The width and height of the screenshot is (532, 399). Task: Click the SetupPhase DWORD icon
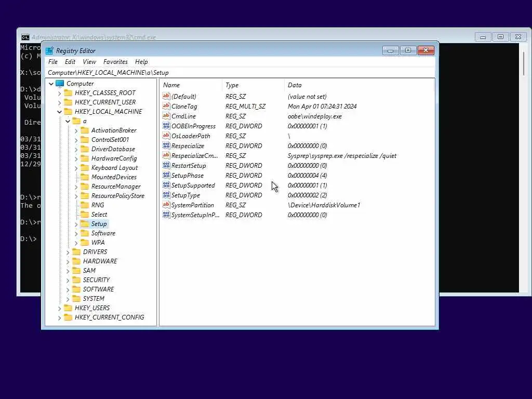166,176
